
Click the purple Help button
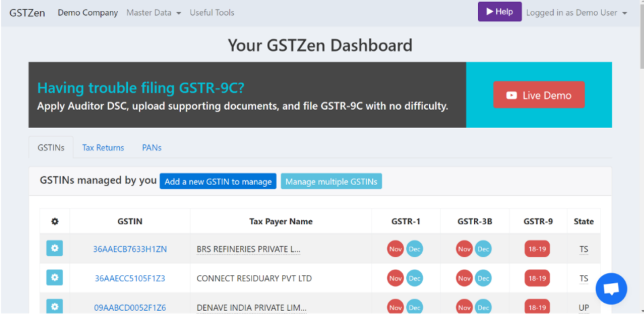(500, 12)
